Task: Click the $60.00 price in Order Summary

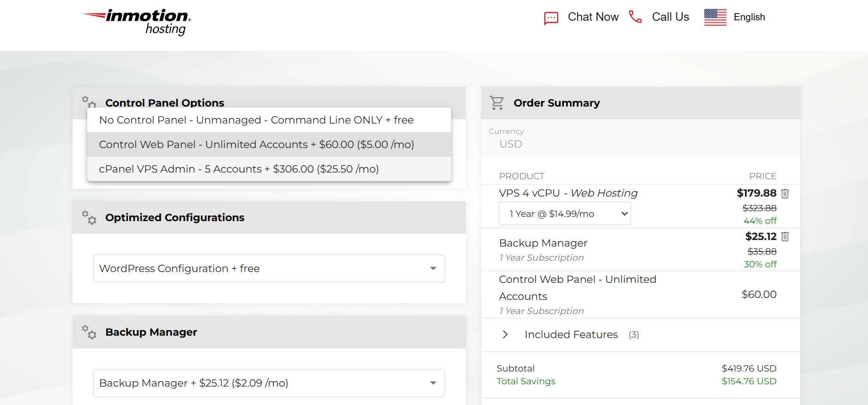Action: (x=759, y=294)
